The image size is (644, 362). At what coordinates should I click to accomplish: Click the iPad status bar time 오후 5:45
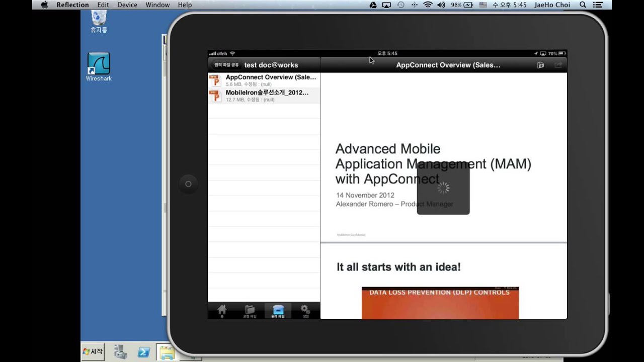click(x=387, y=53)
